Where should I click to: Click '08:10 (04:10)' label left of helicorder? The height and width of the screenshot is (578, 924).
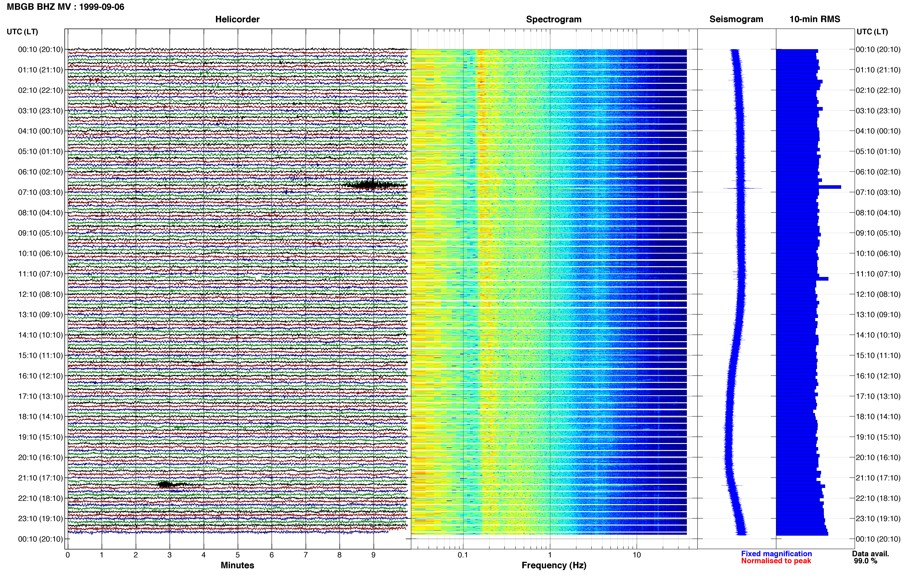pos(41,212)
